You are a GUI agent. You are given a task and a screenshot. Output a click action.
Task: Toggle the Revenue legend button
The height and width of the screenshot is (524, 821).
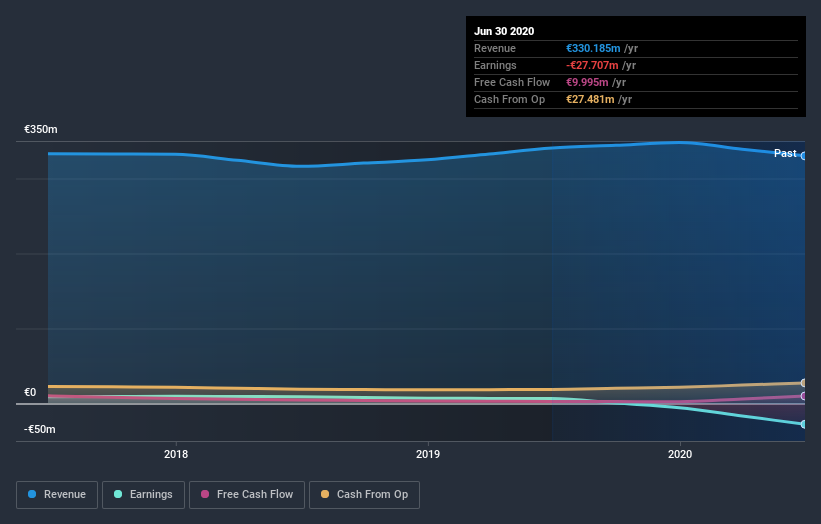point(57,495)
